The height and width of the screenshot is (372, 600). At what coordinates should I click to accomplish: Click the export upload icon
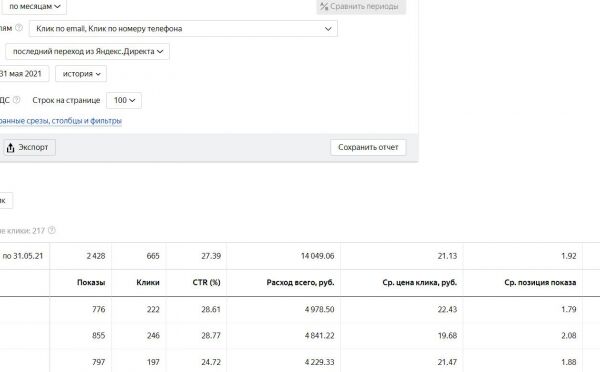click(10, 147)
